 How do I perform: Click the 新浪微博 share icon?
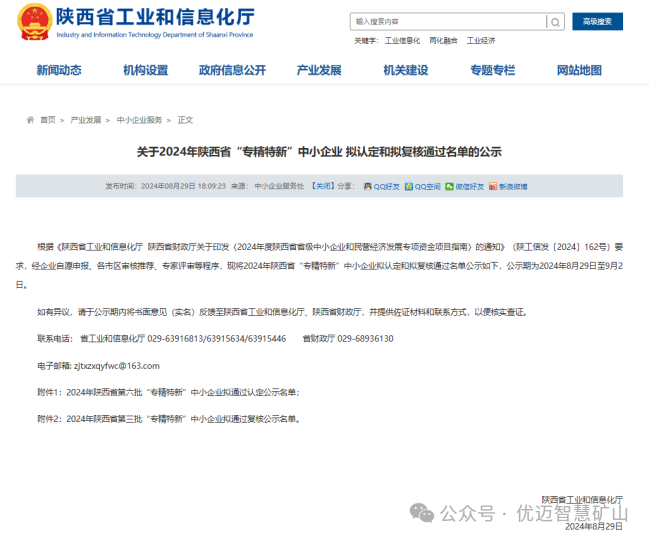click(x=493, y=186)
